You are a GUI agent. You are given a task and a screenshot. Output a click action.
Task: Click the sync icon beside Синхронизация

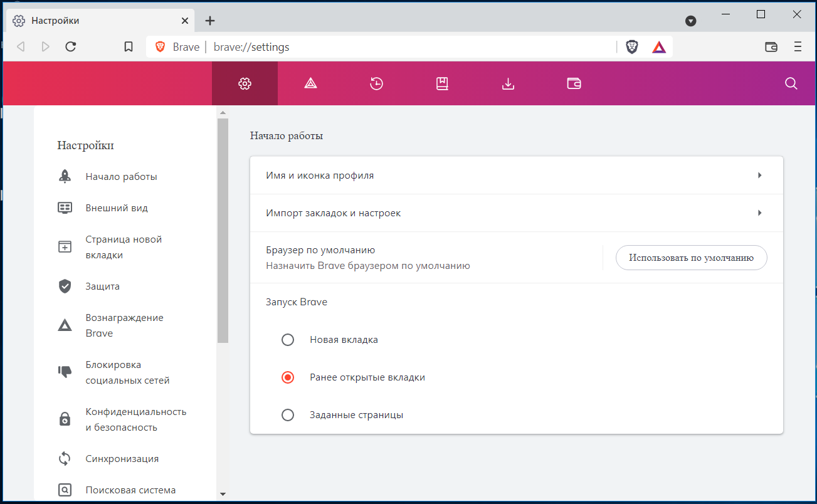[65, 459]
